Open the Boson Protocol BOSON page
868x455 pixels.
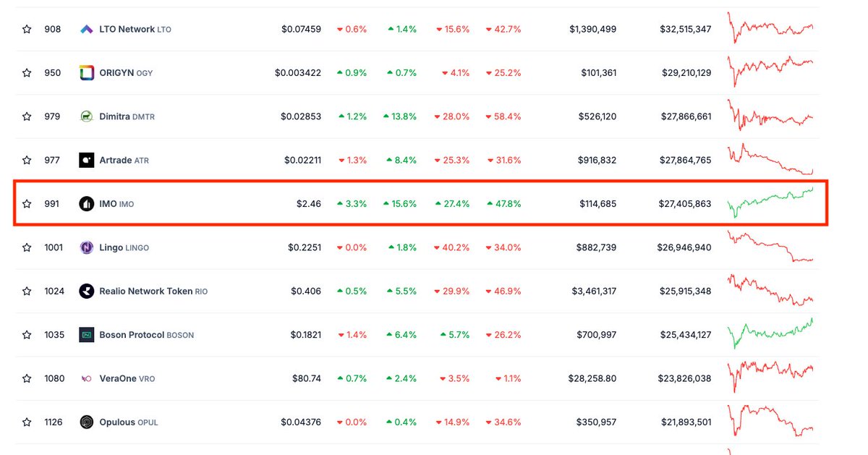pyautogui.click(x=147, y=335)
